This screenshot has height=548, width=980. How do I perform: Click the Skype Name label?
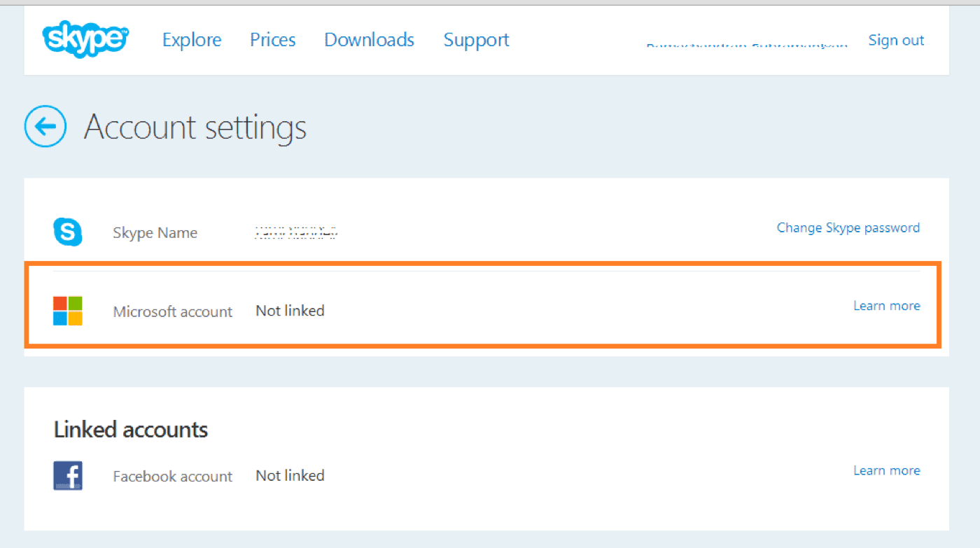point(155,233)
